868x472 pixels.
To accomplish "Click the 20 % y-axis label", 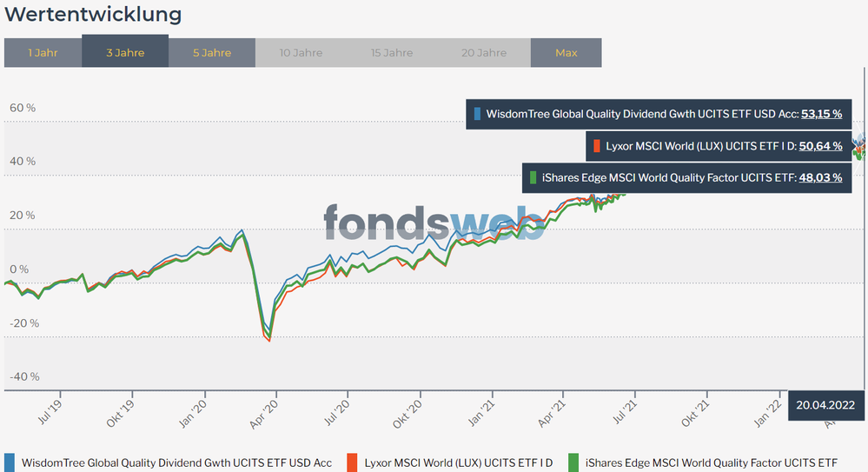I will pos(22,215).
